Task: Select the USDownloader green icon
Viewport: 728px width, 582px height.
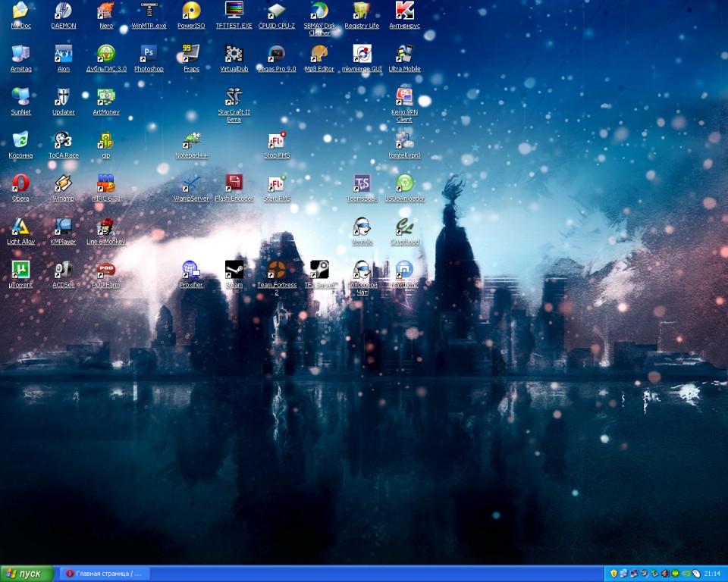Action: [404, 183]
